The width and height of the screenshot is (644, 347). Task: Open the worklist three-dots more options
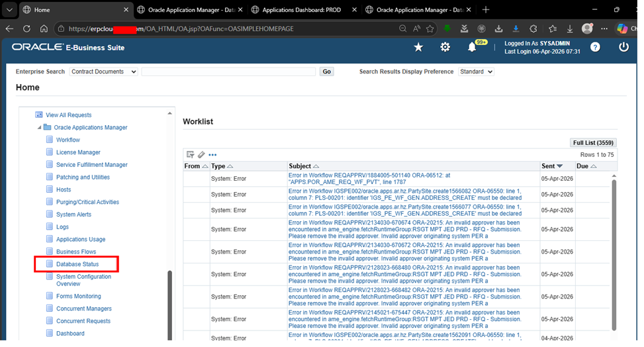click(x=212, y=154)
